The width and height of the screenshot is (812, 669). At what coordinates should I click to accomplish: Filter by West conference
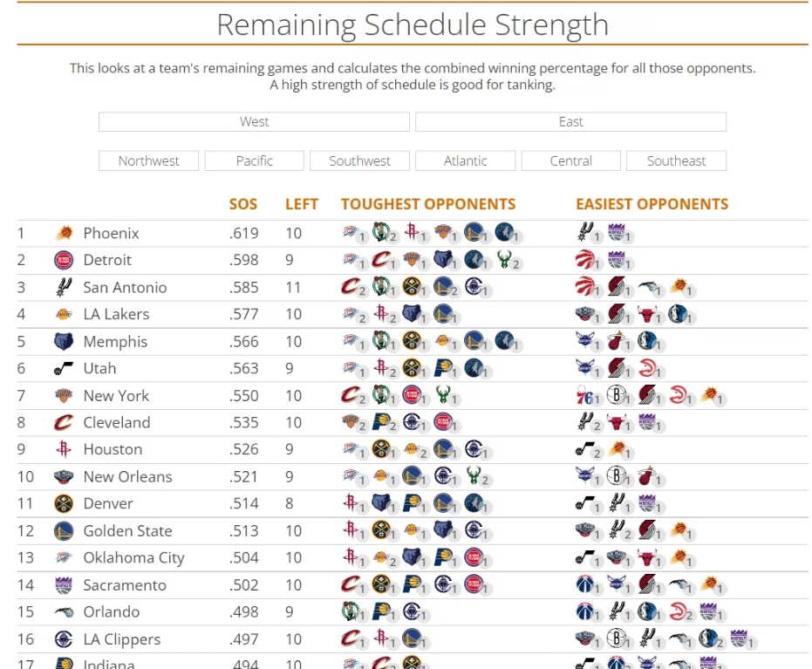254,122
